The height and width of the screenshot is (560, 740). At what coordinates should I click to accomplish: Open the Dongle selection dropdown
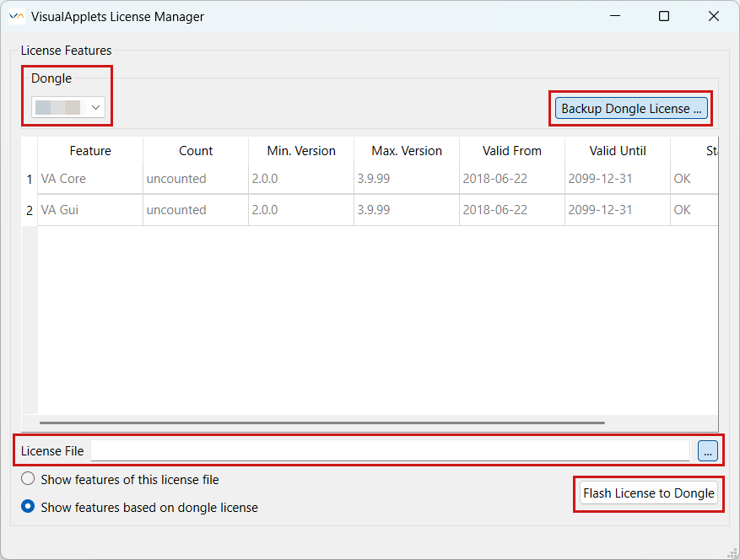click(68, 107)
